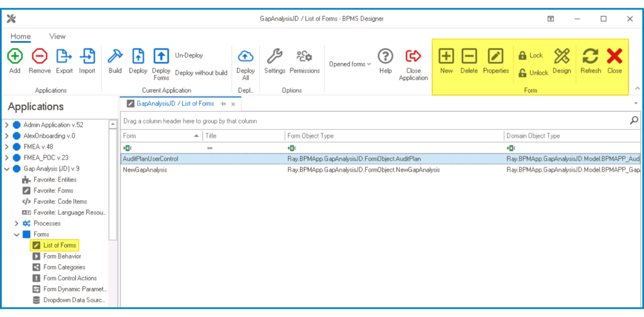This screenshot has height=317, width=644.
Task: Open Settings wrench icon
Action: point(274,57)
